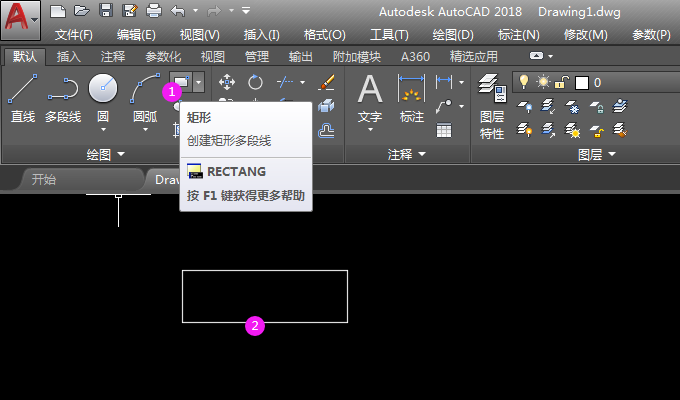This screenshot has width=680, height=400.
Task: Select the Rotate tool
Action: point(255,82)
